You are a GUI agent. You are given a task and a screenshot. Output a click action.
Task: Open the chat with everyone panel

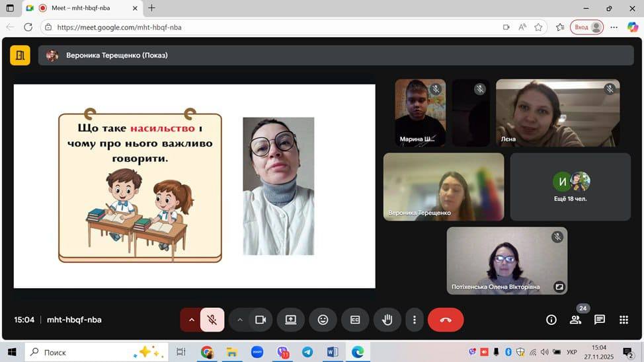click(600, 320)
